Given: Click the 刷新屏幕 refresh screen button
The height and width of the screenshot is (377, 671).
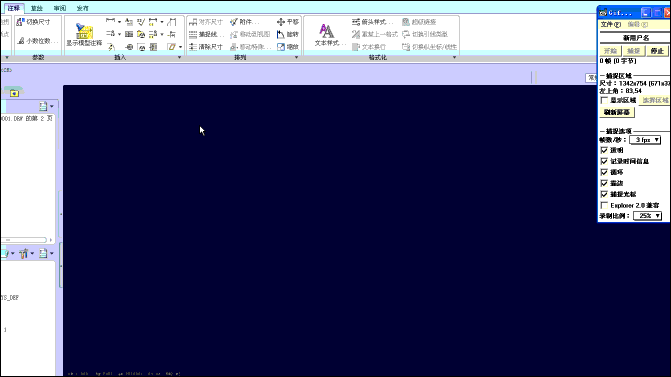Looking at the screenshot, I should (617, 113).
